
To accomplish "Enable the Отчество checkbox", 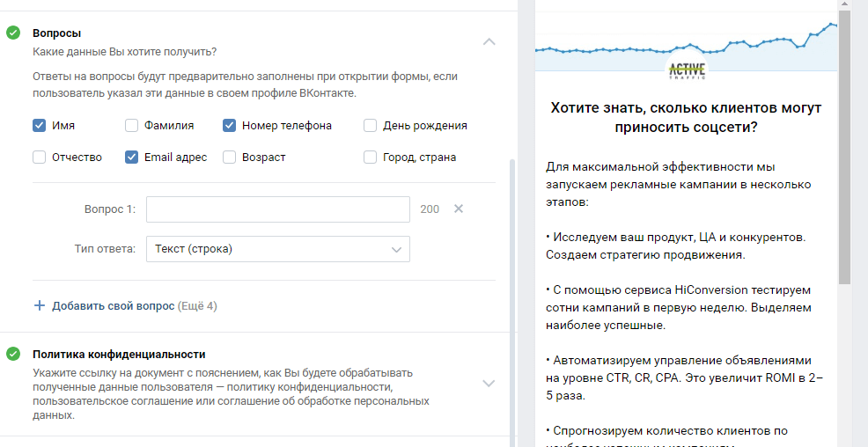I will point(39,158).
